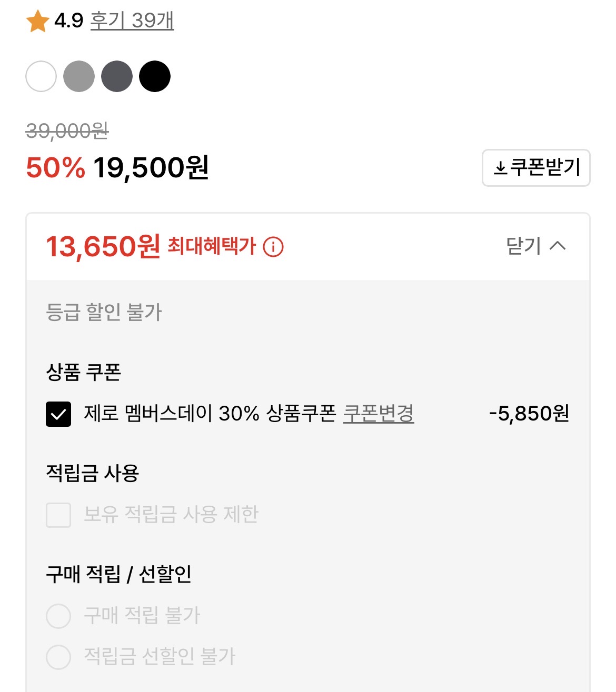
Task: Open the 후기 39개 reviews link
Action: pyautogui.click(x=132, y=21)
